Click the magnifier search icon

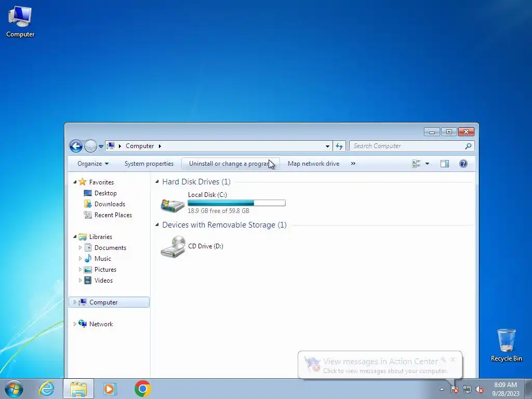coord(468,146)
